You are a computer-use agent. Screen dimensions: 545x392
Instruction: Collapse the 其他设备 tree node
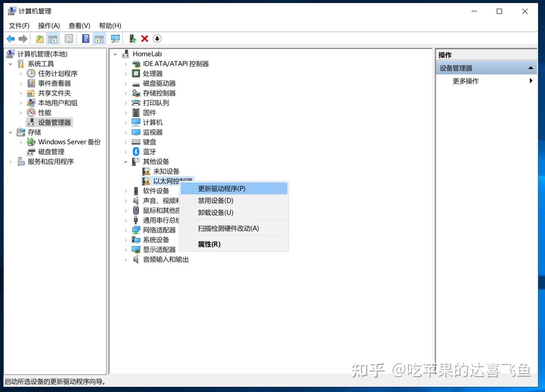[126, 161]
